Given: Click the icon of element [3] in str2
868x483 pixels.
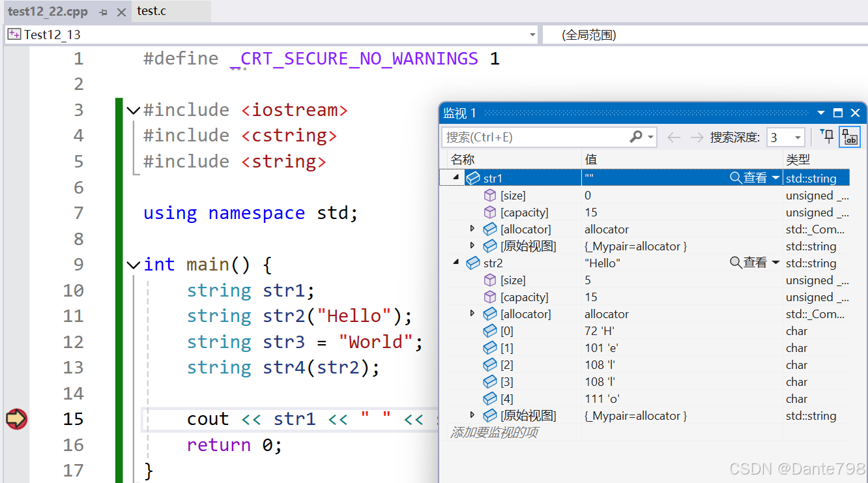Looking at the screenshot, I should tap(490, 381).
